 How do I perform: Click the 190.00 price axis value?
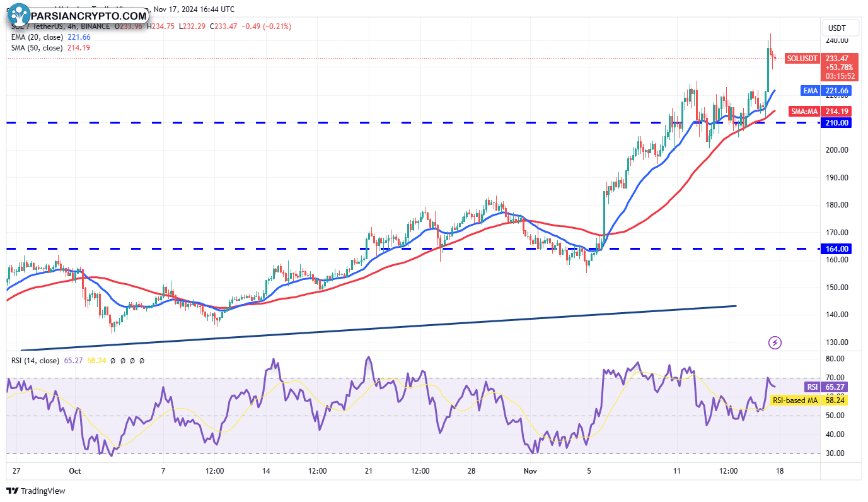837,177
